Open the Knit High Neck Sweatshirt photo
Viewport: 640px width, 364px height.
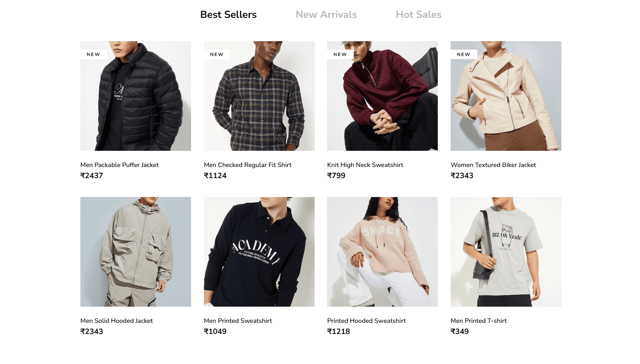point(382,96)
